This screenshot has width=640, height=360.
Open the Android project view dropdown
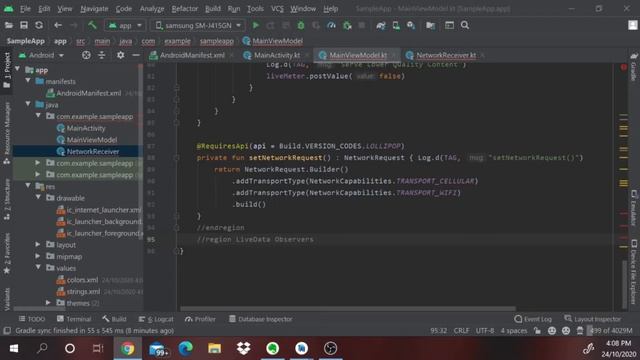(41, 55)
